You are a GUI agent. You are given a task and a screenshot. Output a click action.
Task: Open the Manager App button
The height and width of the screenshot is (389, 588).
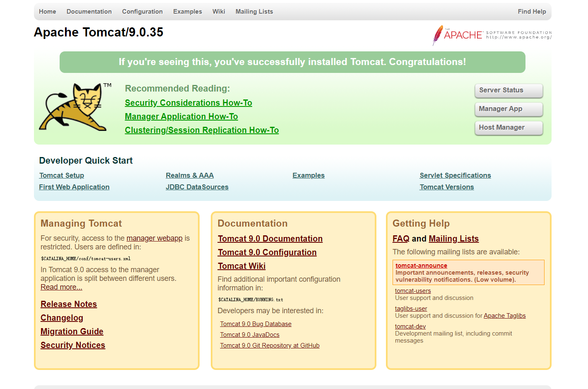click(x=508, y=109)
